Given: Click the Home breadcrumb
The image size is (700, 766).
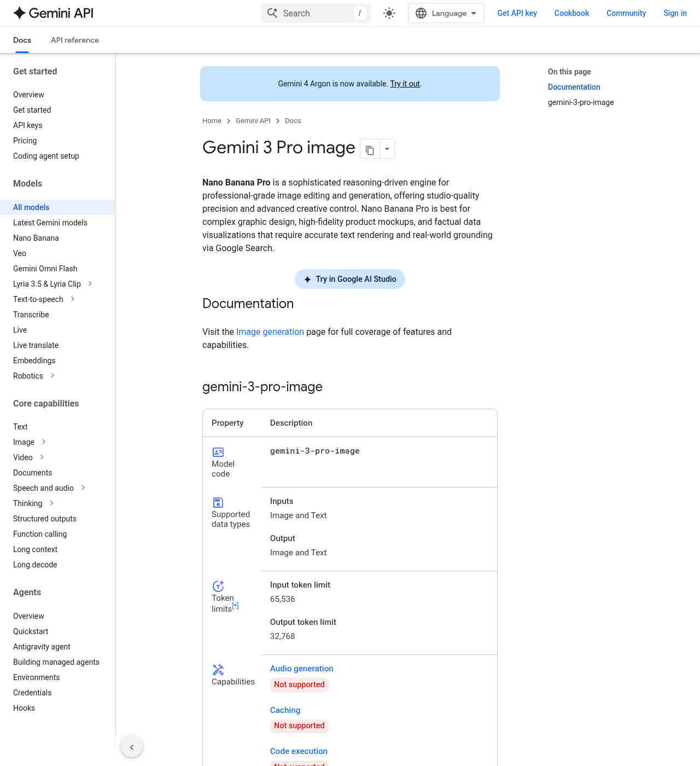Looking at the screenshot, I should (212, 121).
